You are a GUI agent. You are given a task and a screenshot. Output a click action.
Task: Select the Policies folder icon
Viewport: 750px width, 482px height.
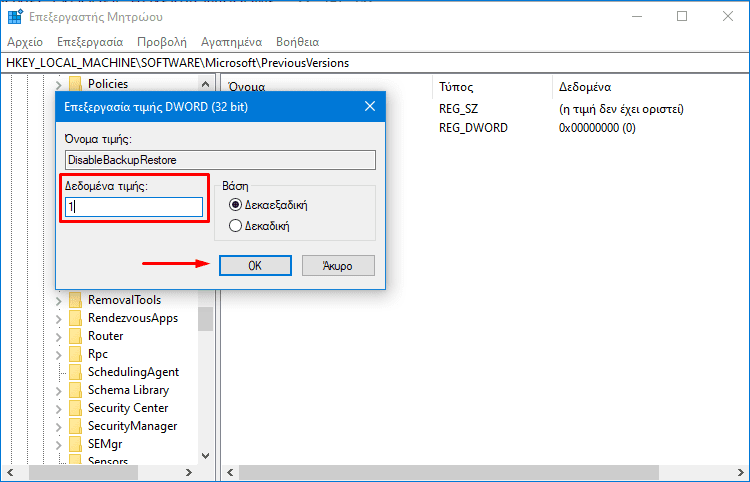click(75, 84)
